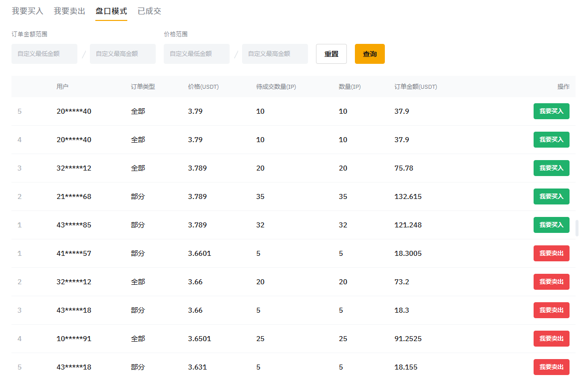Focus the minimum field under 订单金额范围
Screen dimensions: 588x386
tap(44, 54)
